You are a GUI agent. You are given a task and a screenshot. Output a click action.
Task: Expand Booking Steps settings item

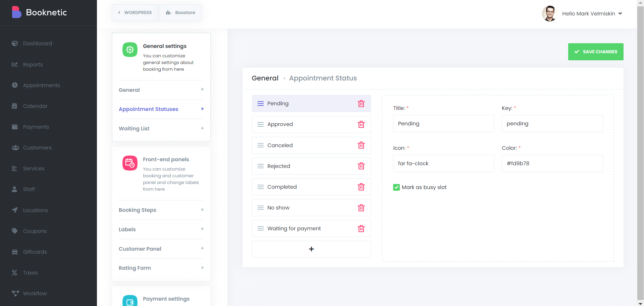coord(161,210)
